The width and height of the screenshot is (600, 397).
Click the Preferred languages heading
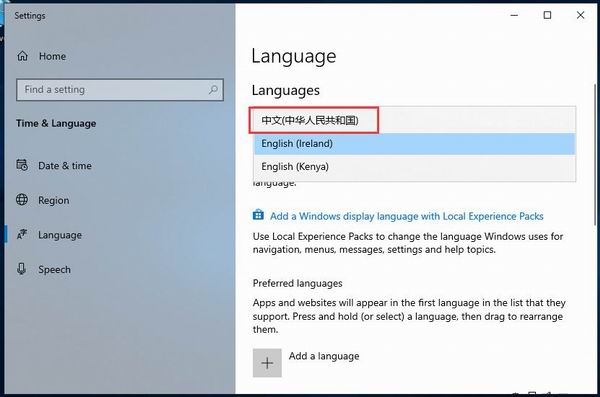(297, 283)
